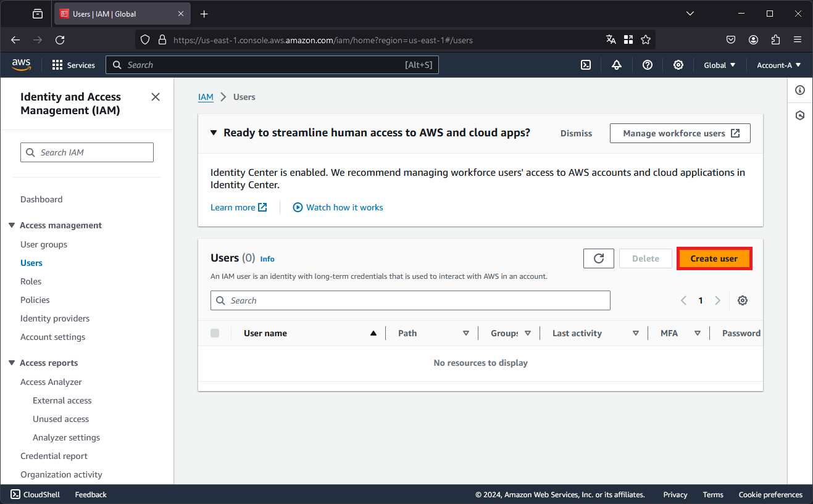Image resolution: width=813 pixels, height=504 pixels.
Task: Click Manage workforce users button
Action: pos(680,133)
